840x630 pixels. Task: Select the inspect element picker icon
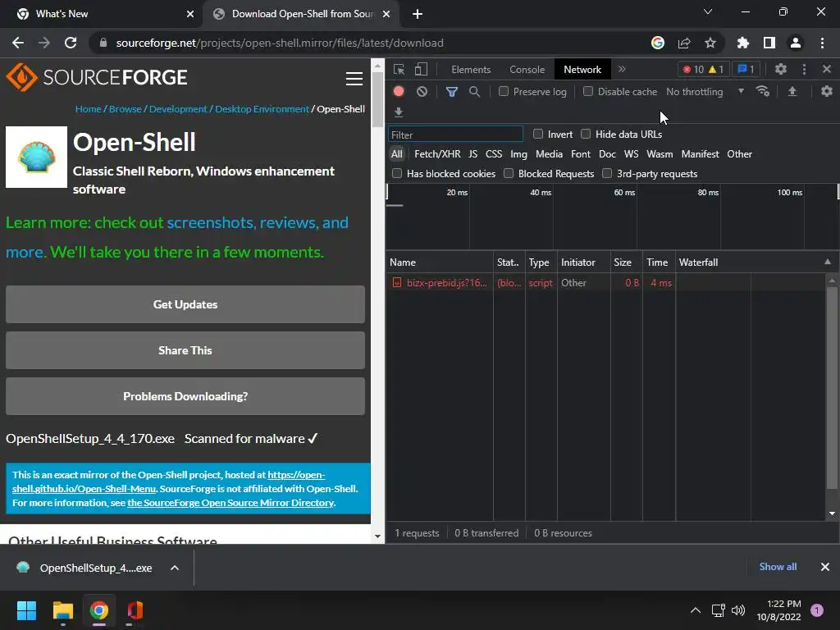[x=399, y=69]
